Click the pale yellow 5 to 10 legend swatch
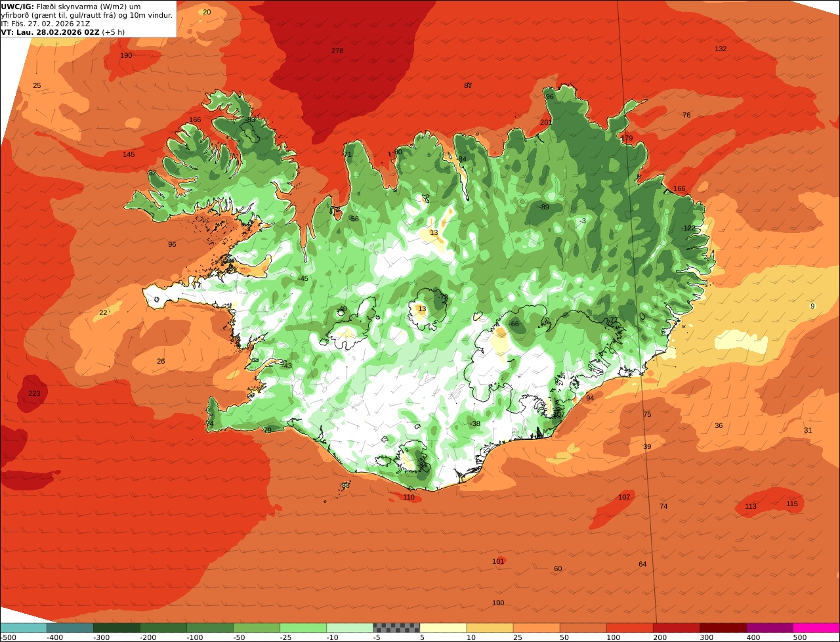This screenshot has height=642, width=840. click(x=443, y=628)
